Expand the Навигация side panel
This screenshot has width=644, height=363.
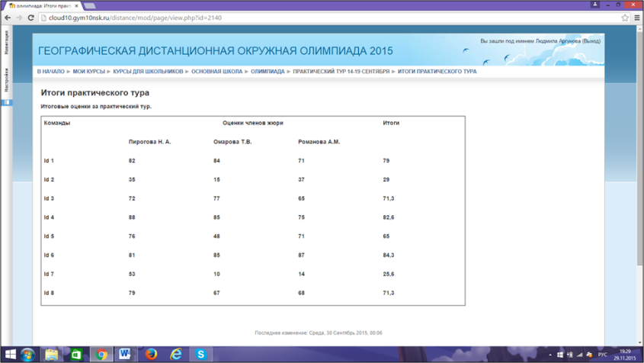(6, 42)
